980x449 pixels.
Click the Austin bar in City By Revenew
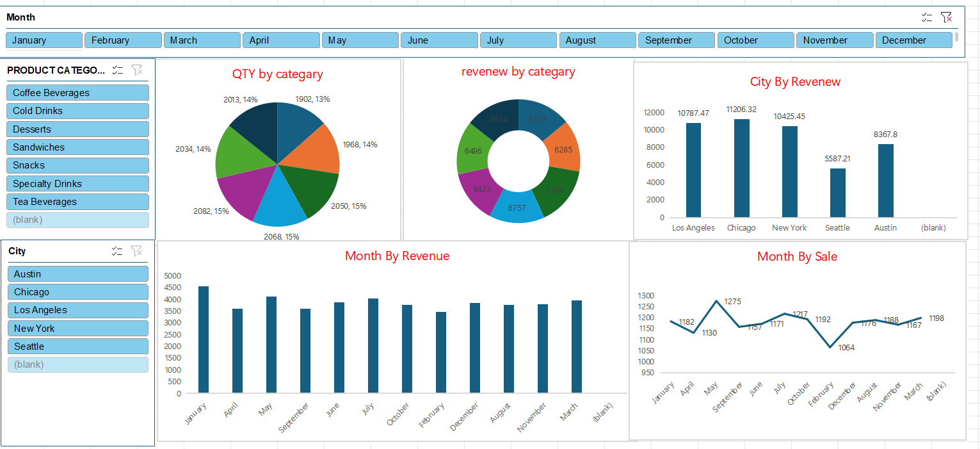[x=885, y=181]
